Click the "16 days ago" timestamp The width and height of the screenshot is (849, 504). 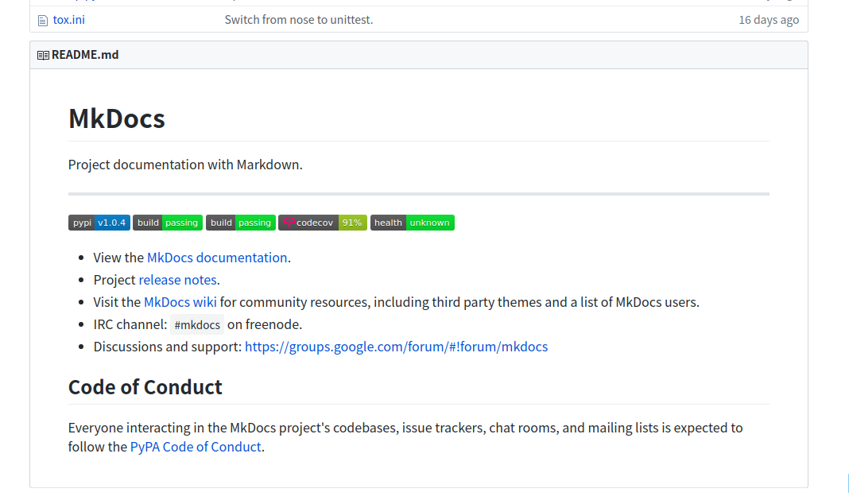pyautogui.click(x=768, y=20)
